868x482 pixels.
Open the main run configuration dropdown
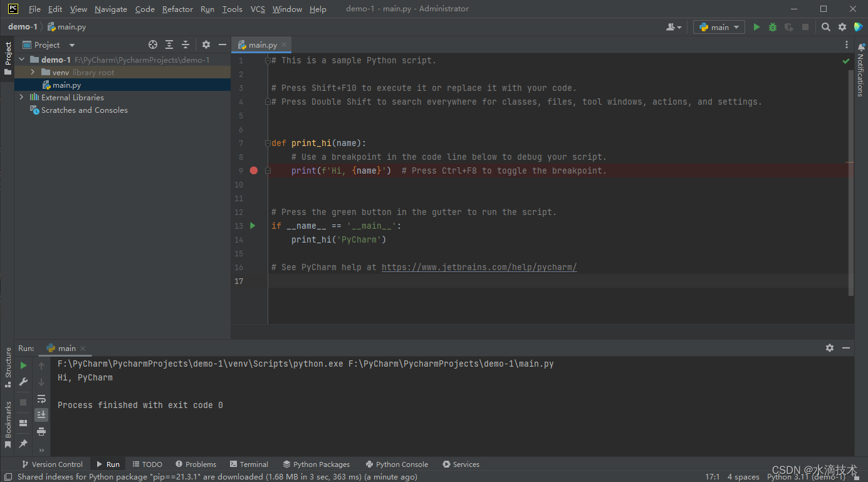pyautogui.click(x=719, y=27)
